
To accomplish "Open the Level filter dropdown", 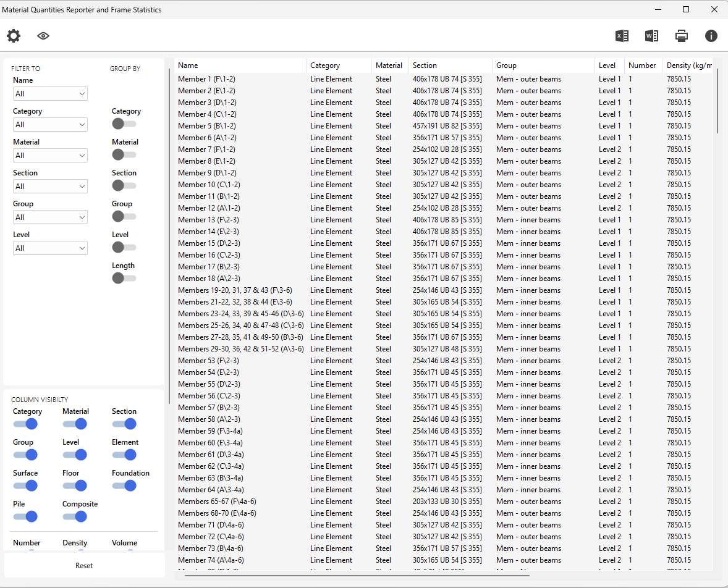I will pos(50,248).
